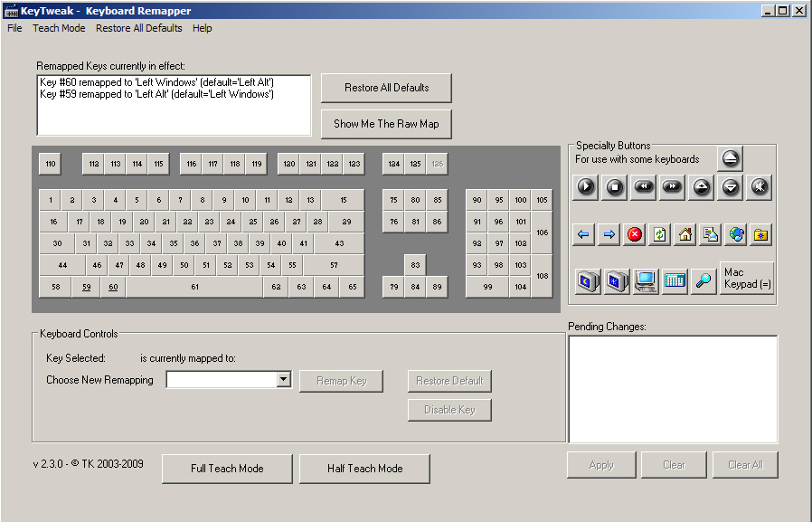Screen dimensions: 812x522
Task: Select keyboard key 16
Action: 53,222
